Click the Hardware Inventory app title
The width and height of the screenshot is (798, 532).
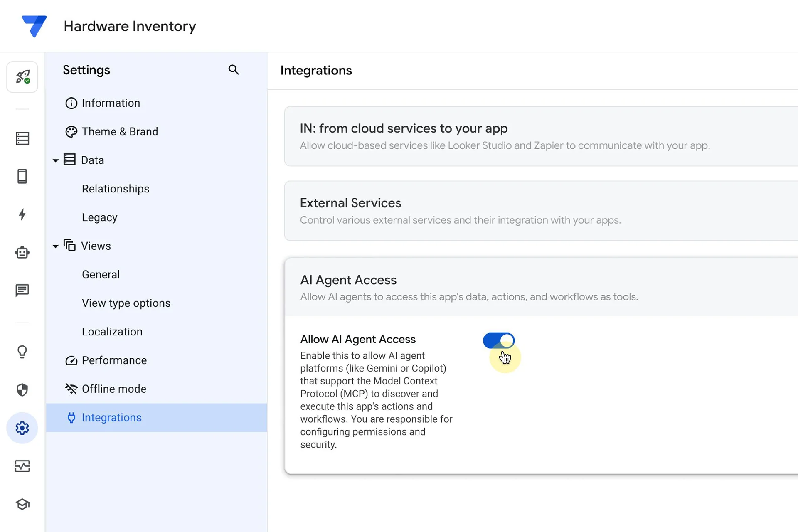pyautogui.click(x=130, y=26)
